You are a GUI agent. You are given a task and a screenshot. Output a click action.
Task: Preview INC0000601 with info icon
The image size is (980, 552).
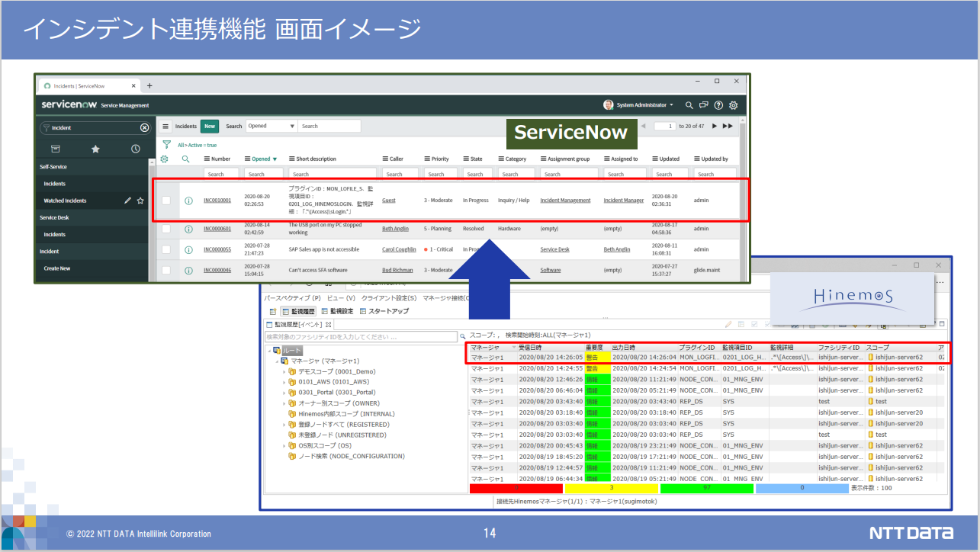coord(188,229)
